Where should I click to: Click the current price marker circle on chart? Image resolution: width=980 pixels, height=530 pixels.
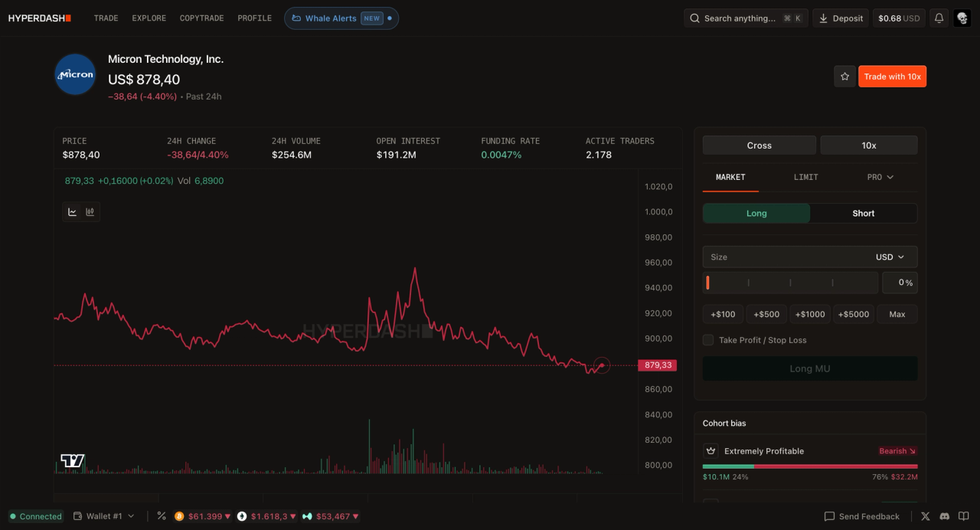point(602,365)
